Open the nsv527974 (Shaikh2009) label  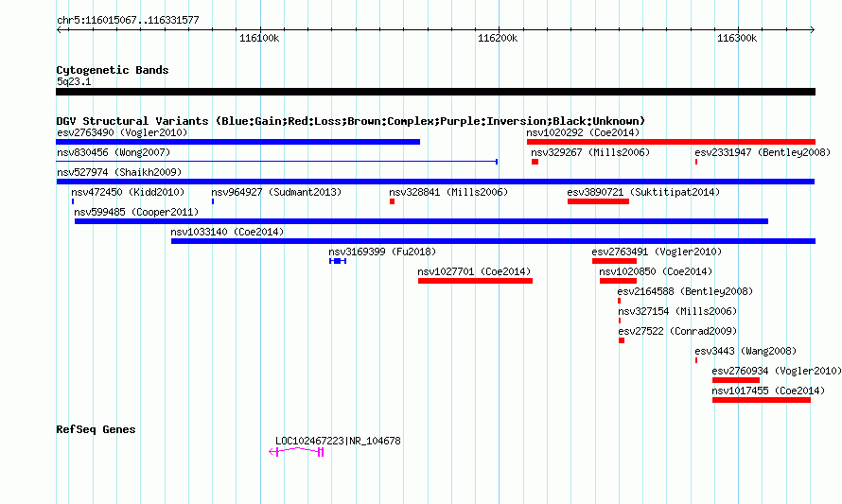click(x=119, y=172)
